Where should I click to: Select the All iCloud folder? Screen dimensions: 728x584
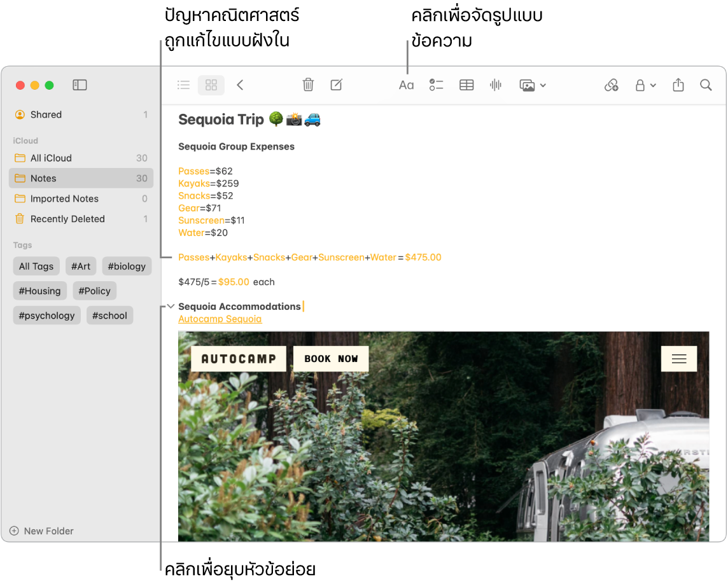click(81, 158)
